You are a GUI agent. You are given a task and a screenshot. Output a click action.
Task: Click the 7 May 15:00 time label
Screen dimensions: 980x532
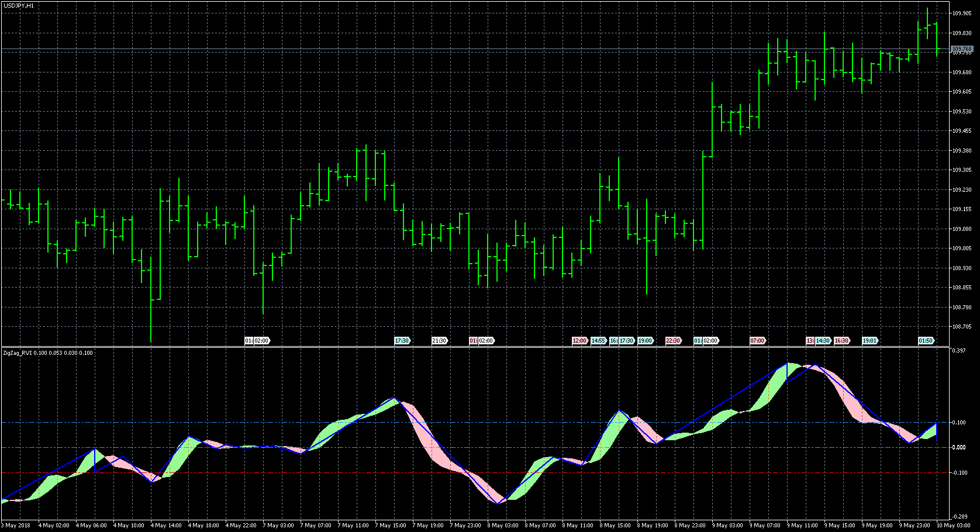tap(391, 526)
